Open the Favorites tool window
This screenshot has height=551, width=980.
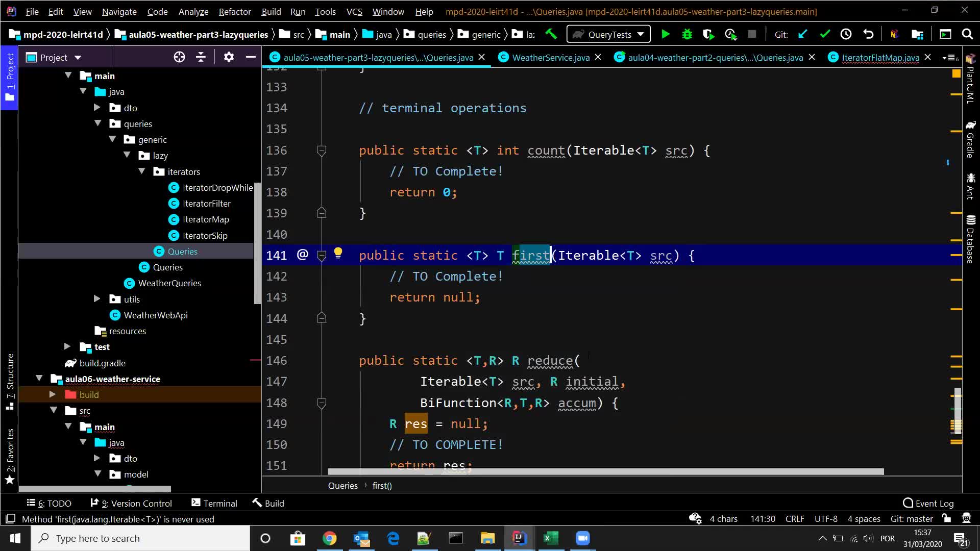(x=10, y=456)
